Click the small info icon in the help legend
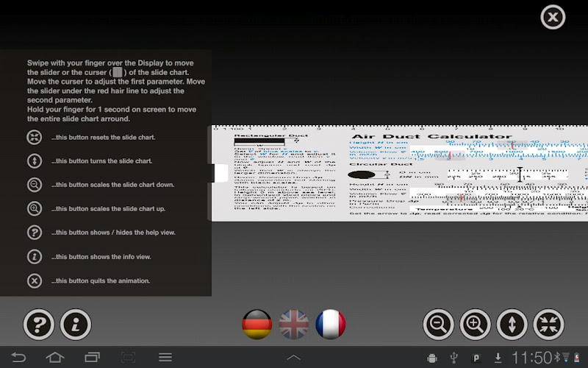Screen dimensions: 588x368 35,257
